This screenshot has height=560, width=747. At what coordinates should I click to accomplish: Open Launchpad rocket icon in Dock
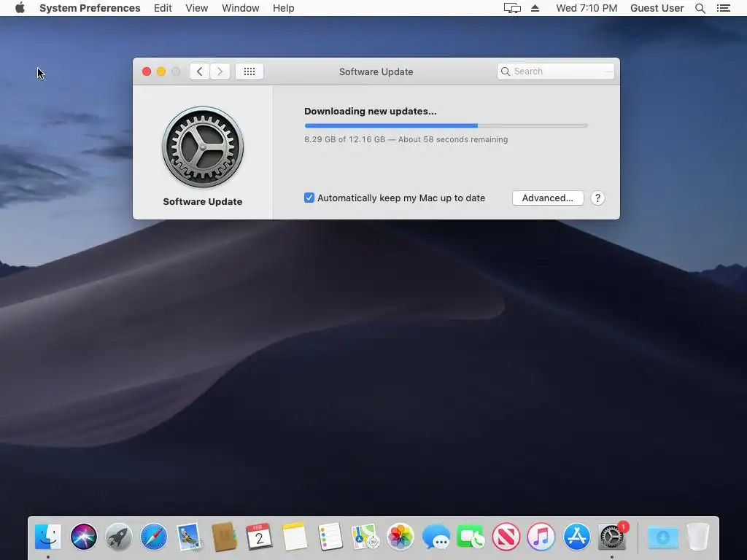[119, 537]
